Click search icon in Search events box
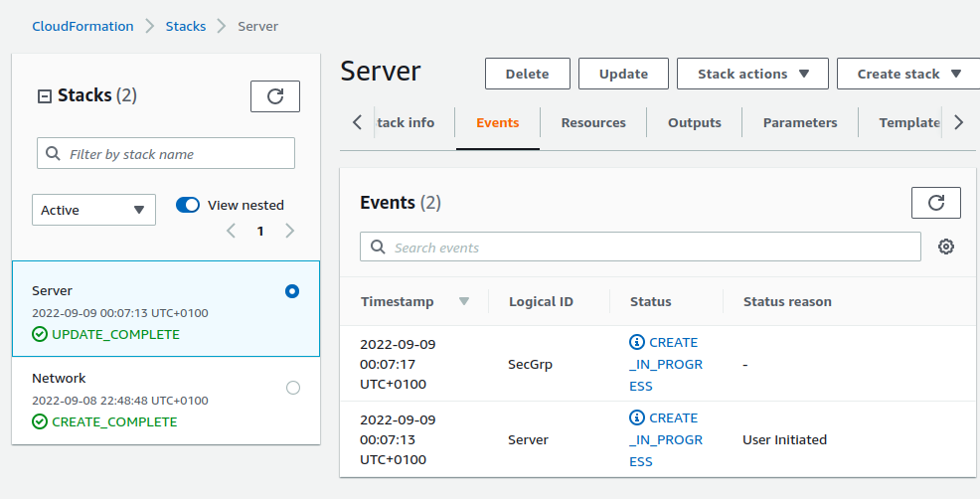The image size is (980, 499). coord(378,247)
